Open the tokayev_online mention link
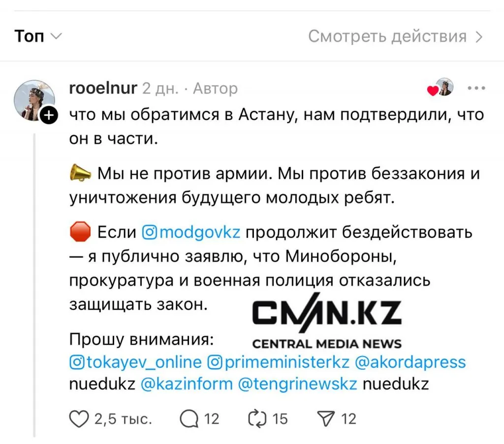The width and height of the screenshot is (504, 444). [x=136, y=362]
